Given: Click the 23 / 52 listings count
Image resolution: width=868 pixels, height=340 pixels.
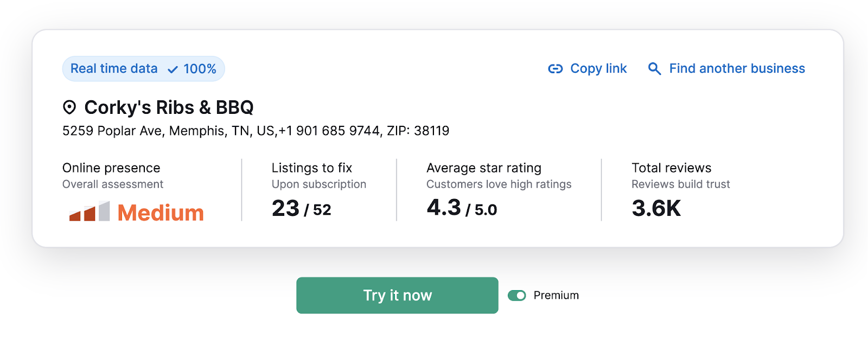Looking at the screenshot, I should 302,209.
